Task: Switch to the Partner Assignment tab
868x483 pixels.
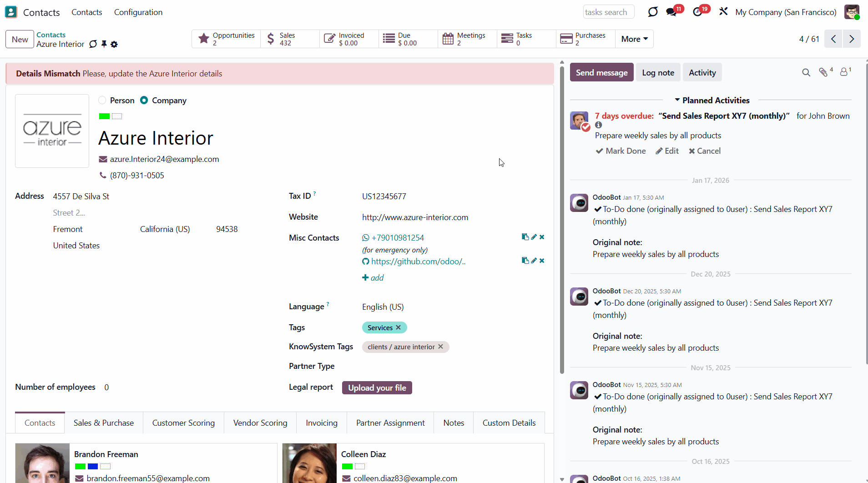Action: [x=390, y=423]
